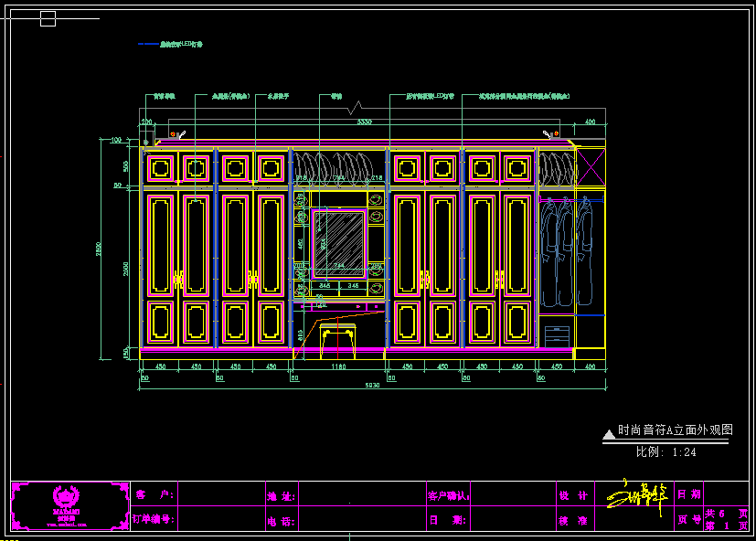
Task: Click the blue LED legend line
Action: 147,44
